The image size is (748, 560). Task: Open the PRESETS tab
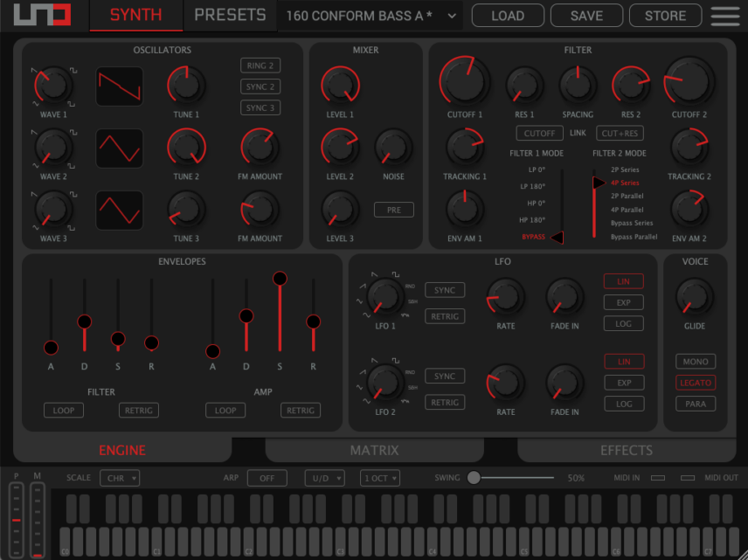pos(230,16)
